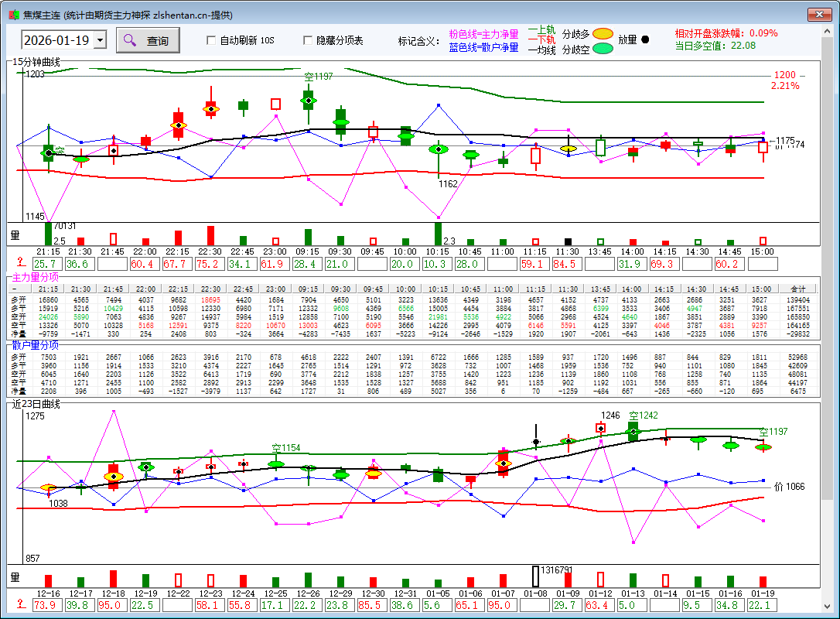The height and width of the screenshot is (619, 840).
Task: Click the 6475 net total in 散户量分项
Action: pyautogui.click(x=797, y=392)
